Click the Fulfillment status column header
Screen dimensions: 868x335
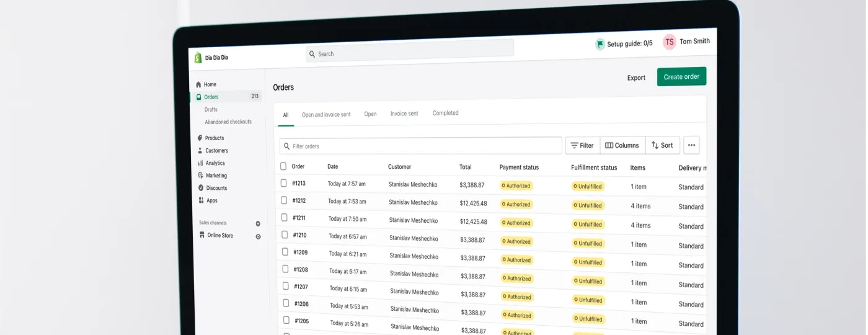pyautogui.click(x=594, y=167)
